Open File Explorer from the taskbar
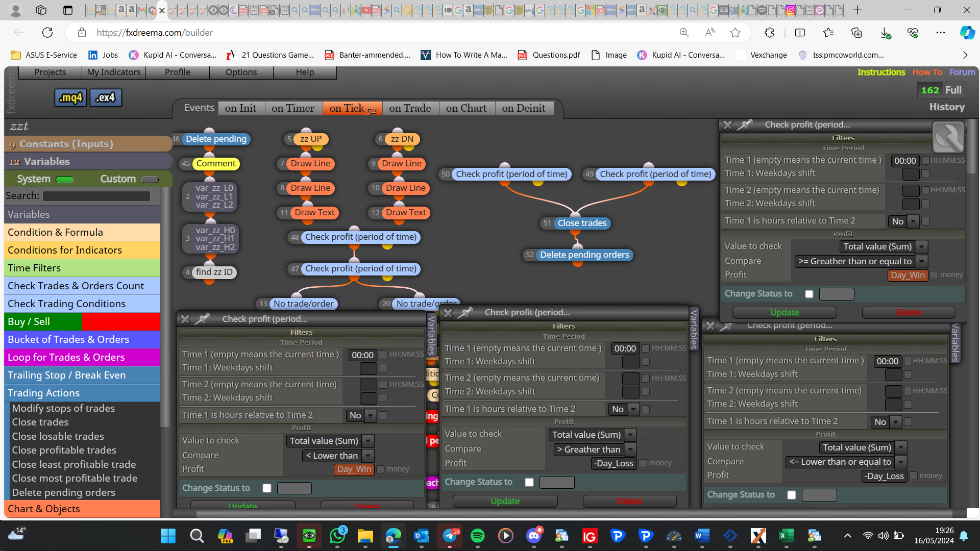The height and width of the screenshot is (551, 980). click(365, 536)
